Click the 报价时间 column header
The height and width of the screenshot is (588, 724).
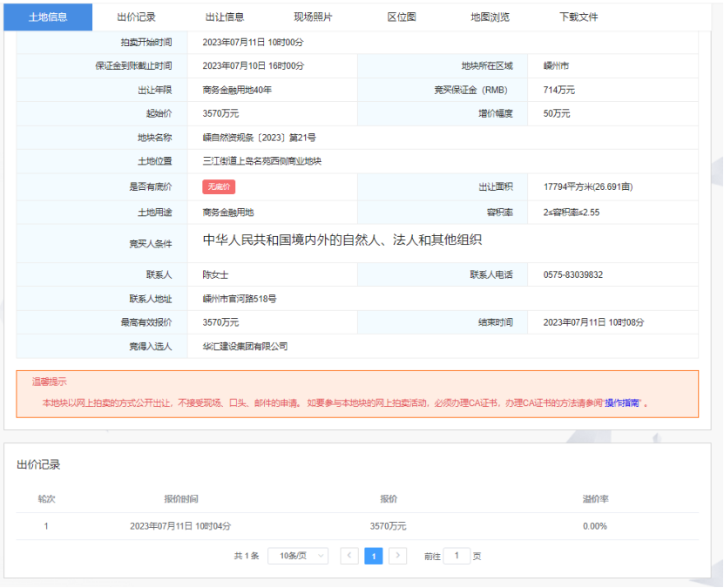click(180, 499)
